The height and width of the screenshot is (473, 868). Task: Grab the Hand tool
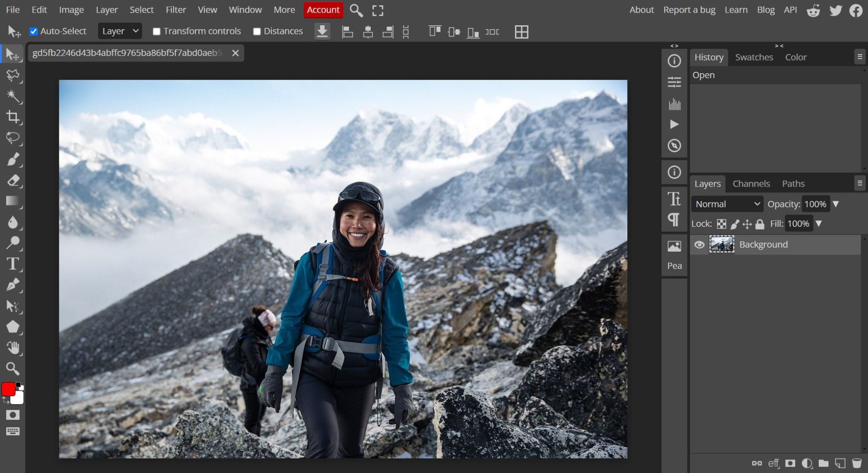(x=14, y=348)
